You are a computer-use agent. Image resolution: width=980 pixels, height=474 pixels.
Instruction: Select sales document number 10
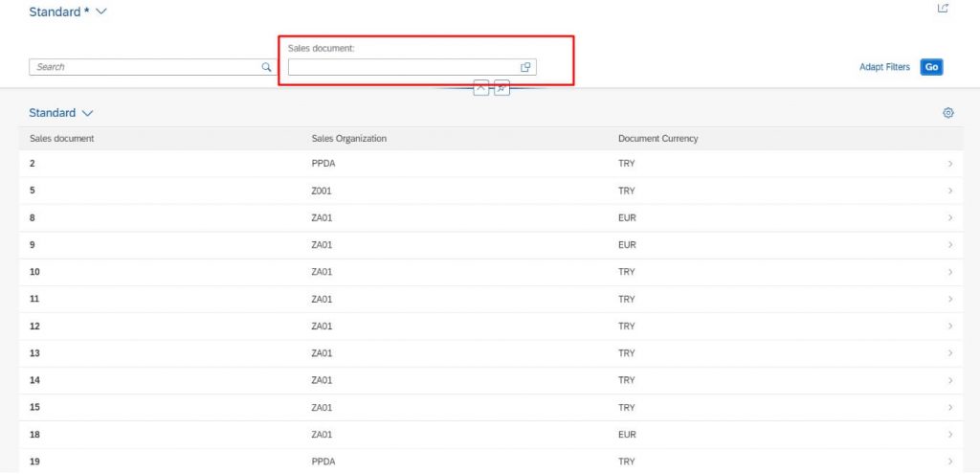click(34, 272)
